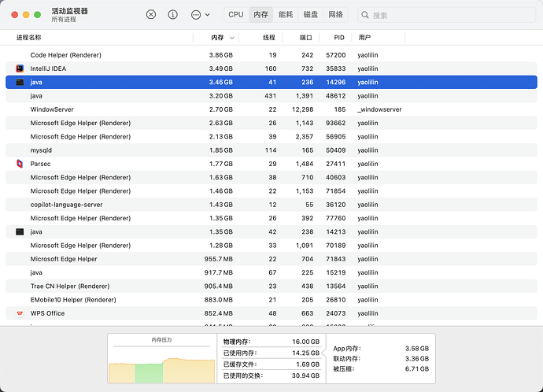Select Edge Helper (Renderer) PID 40603
543x392 pixels.
pyautogui.click(x=271, y=177)
